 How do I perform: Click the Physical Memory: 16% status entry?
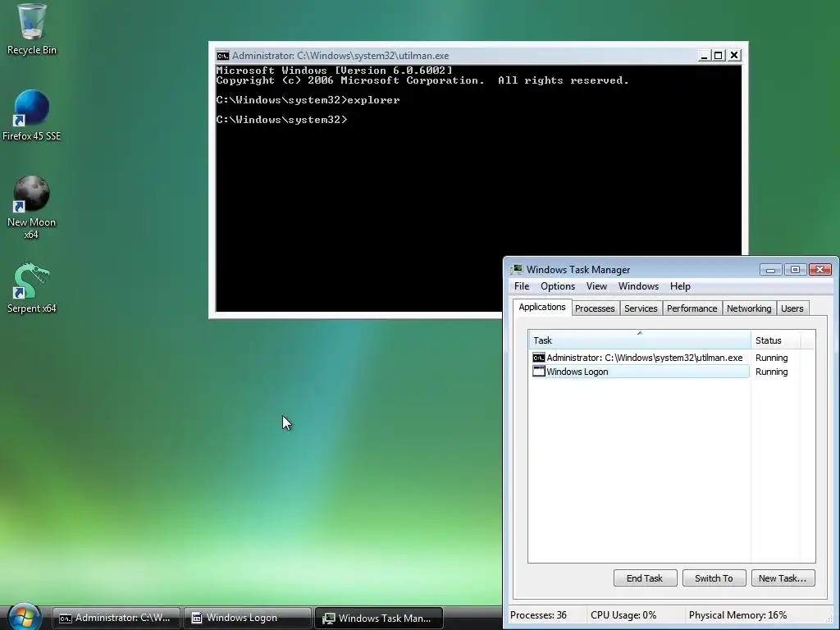click(737, 615)
